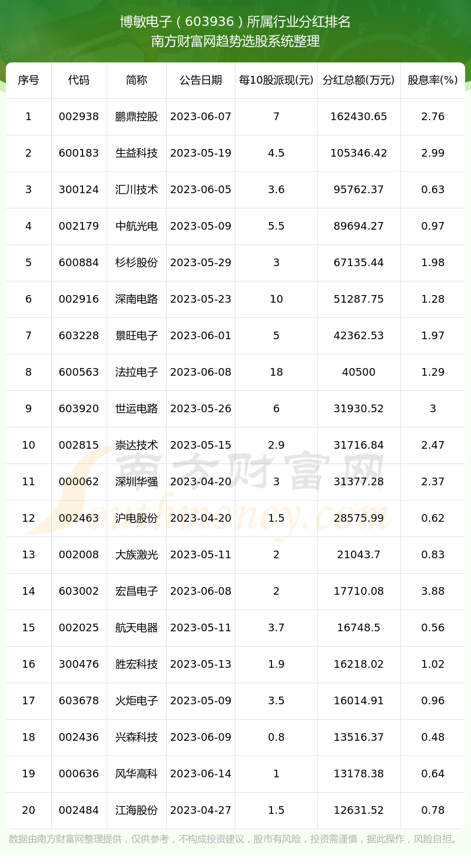The width and height of the screenshot is (471, 868).
Task: Click 世运电路 stock name
Action: tap(137, 409)
